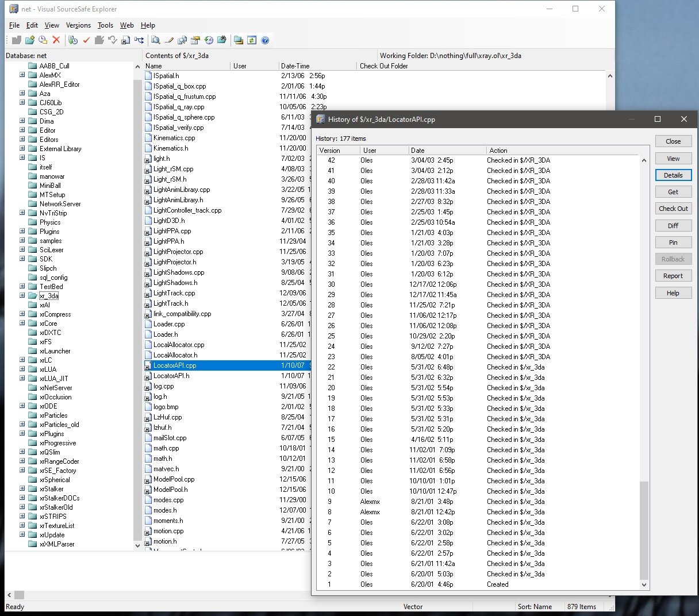Click Check Out in the History dialog
The image size is (699, 616).
pos(673,209)
